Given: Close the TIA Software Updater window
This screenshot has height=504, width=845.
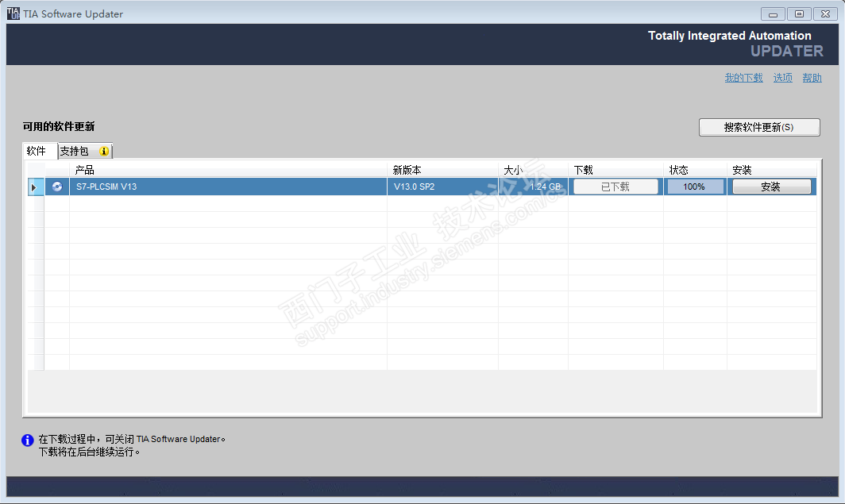Looking at the screenshot, I should click(825, 14).
